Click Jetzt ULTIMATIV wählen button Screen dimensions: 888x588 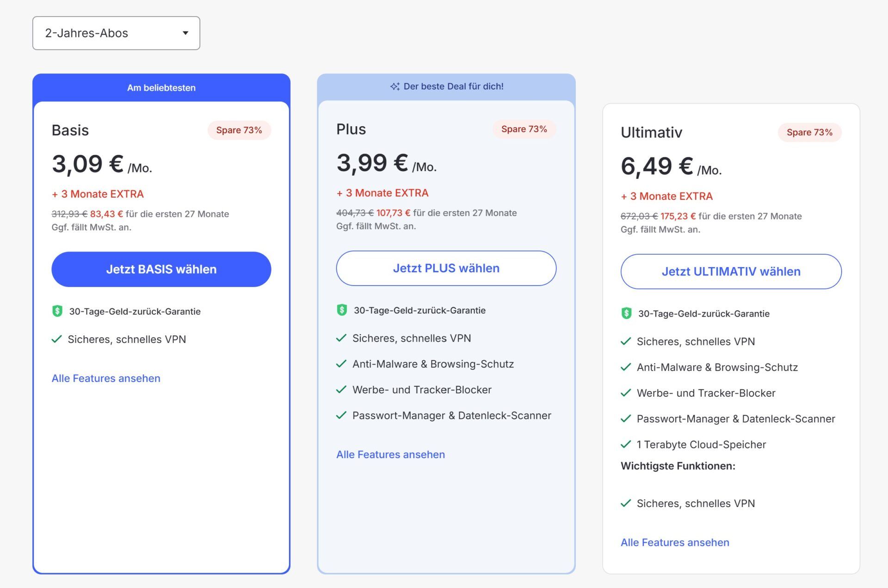[731, 272]
